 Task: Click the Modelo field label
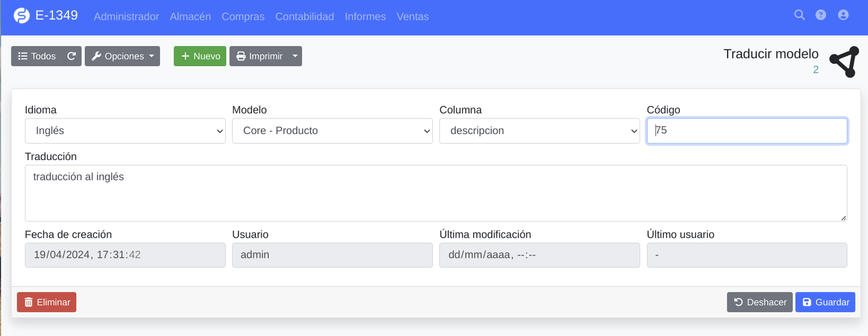pyautogui.click(x=250, y=110)
